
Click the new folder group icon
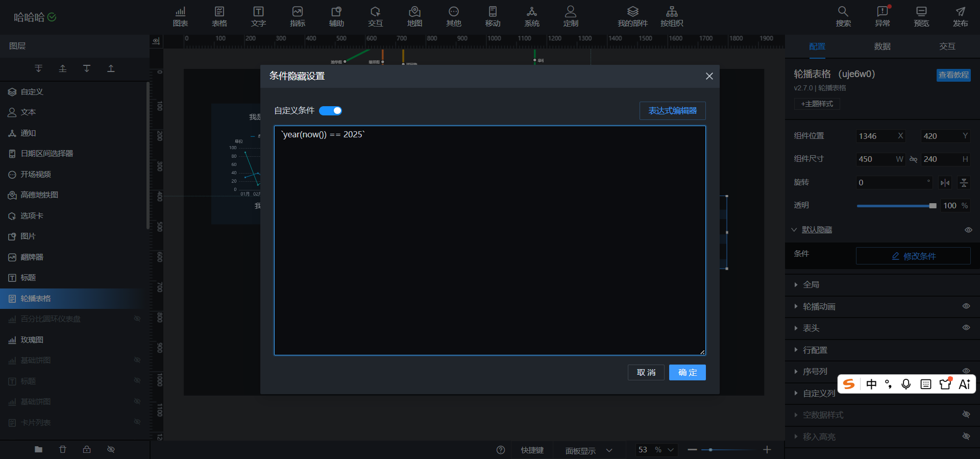click(38, 449)
